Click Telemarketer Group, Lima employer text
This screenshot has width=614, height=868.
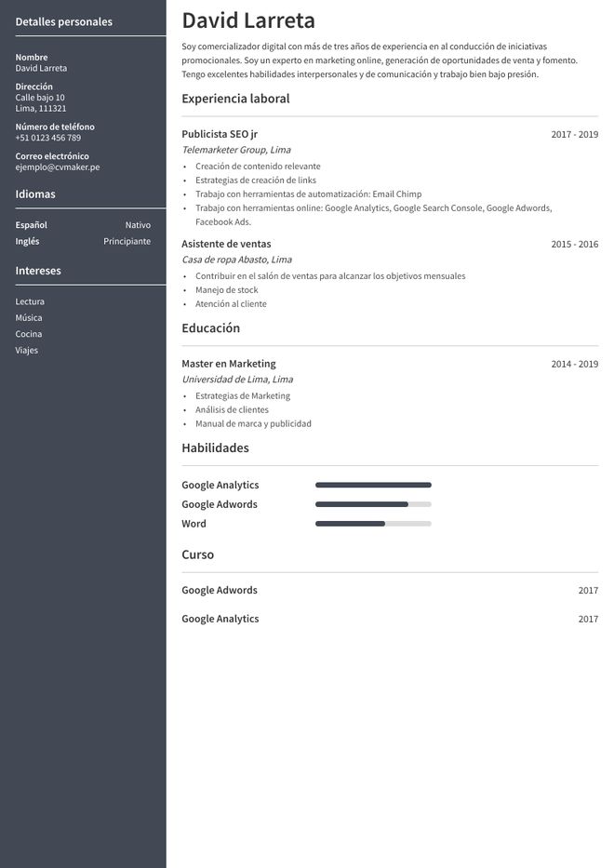click(x=236, y=150)
